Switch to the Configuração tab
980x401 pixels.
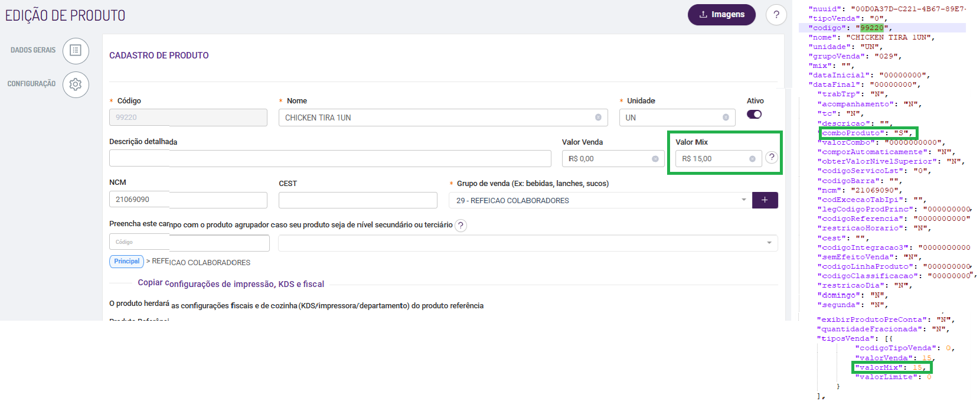point(31,84)
